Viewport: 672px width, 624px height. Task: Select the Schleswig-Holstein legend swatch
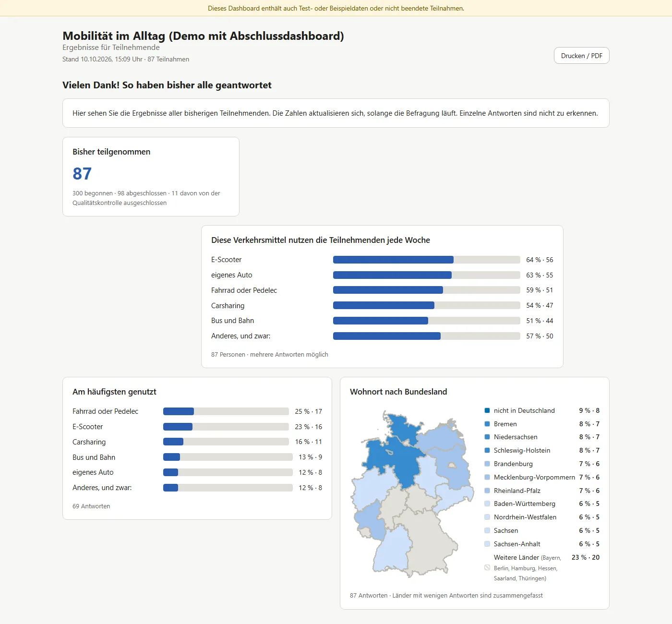487,450
